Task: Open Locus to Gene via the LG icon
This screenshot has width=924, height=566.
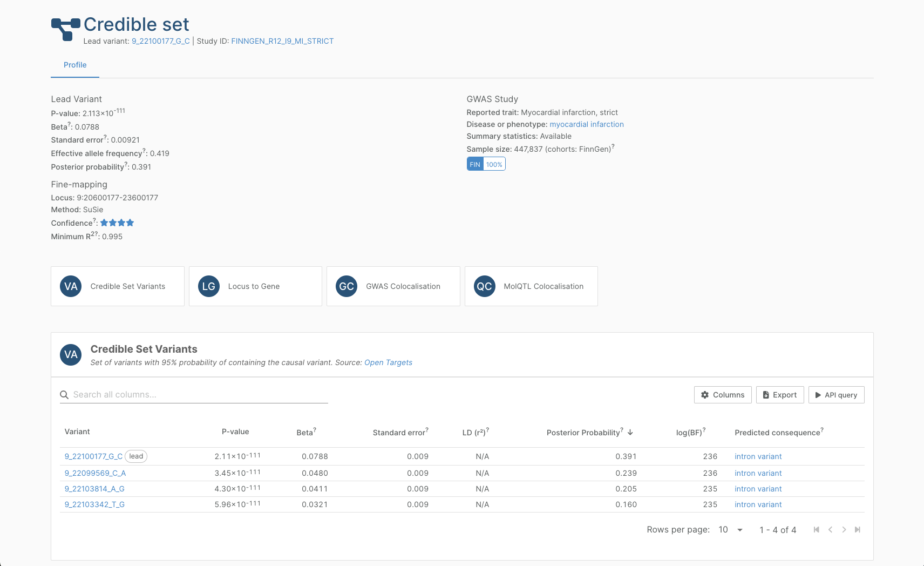Action: click(x=208, y=286)
